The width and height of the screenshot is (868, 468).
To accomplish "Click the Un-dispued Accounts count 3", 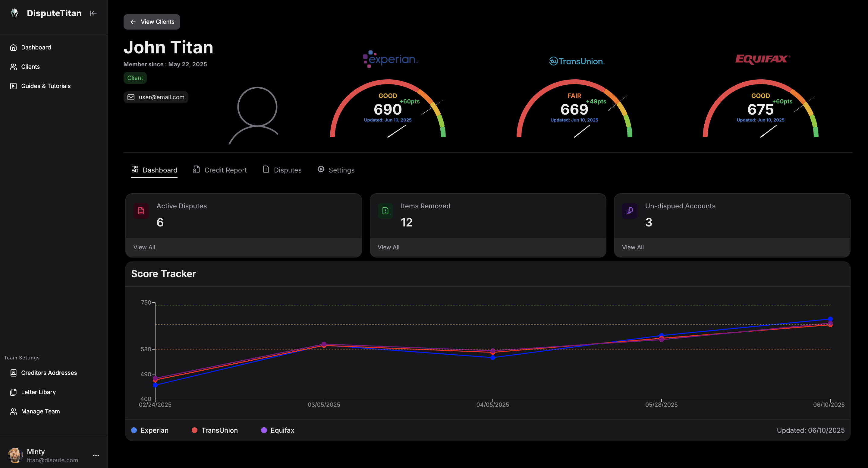I will (x=649, y=223).
